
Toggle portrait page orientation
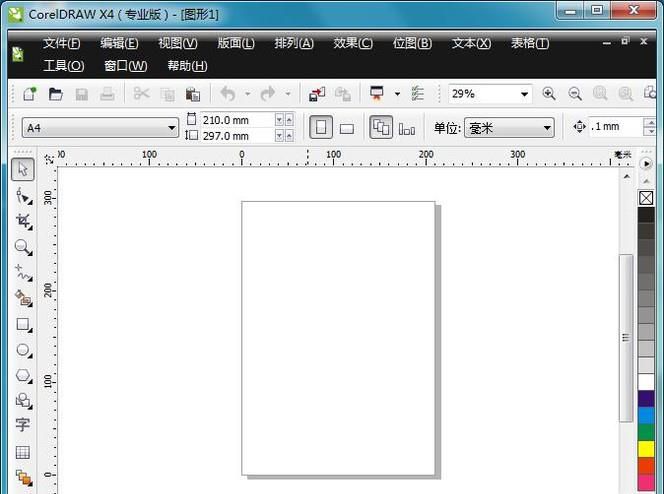coord(320,128)
